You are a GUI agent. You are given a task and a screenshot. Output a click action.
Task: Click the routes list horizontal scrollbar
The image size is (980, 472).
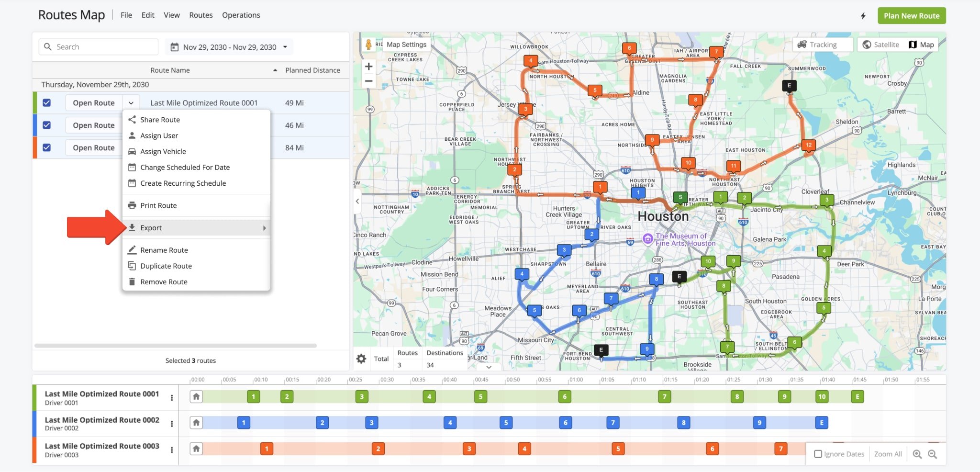pyautogui.click(x=176, y=346)
